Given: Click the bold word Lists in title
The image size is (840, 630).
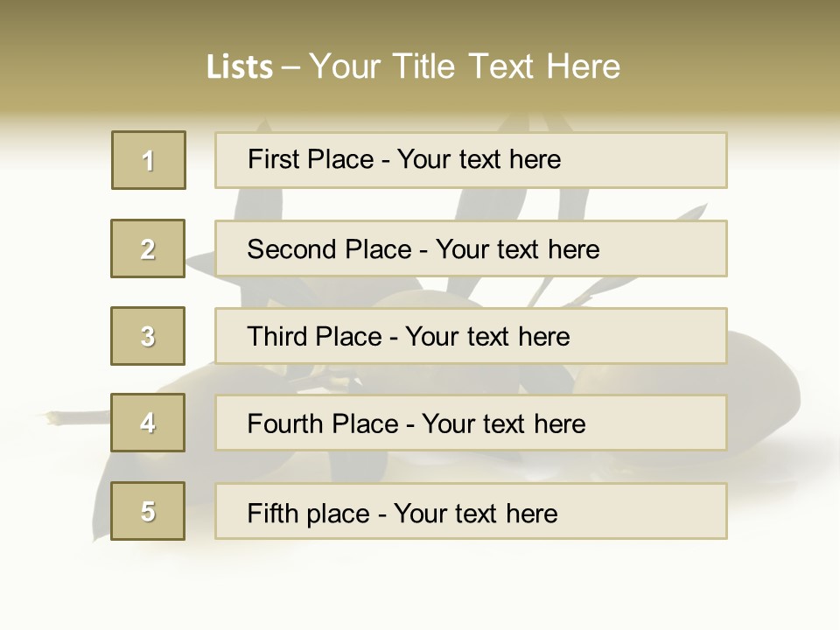Looking at the screenshot, I should [x=240, y=67].
